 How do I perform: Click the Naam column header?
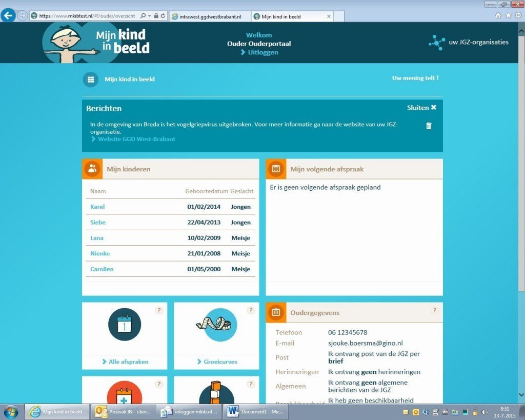98,191
